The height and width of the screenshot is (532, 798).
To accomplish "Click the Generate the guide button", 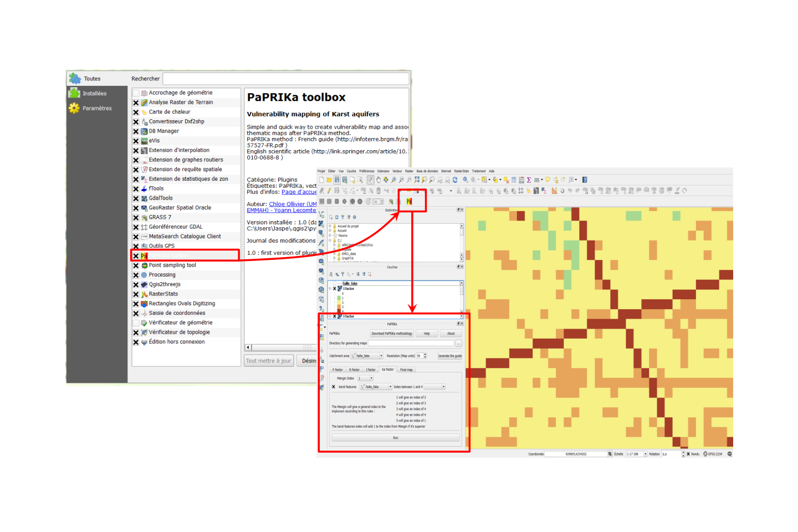I will point(450,356).
